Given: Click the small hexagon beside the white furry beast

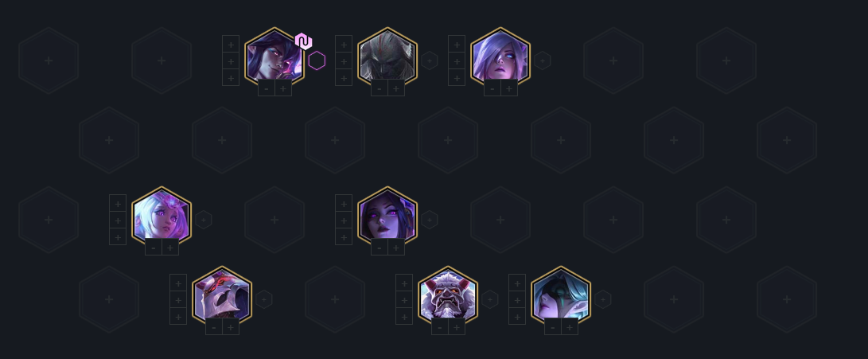Looking at the screenshot, I should tap(490, 300).
